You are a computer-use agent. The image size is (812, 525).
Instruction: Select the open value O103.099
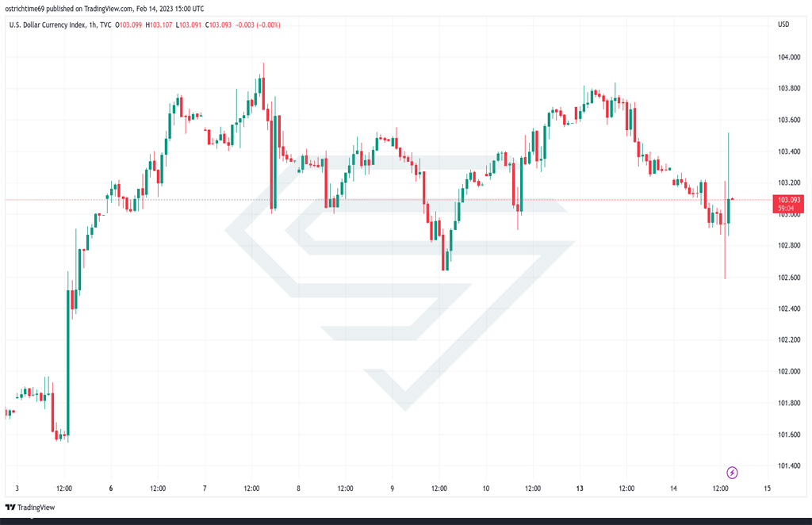[128, 25]
